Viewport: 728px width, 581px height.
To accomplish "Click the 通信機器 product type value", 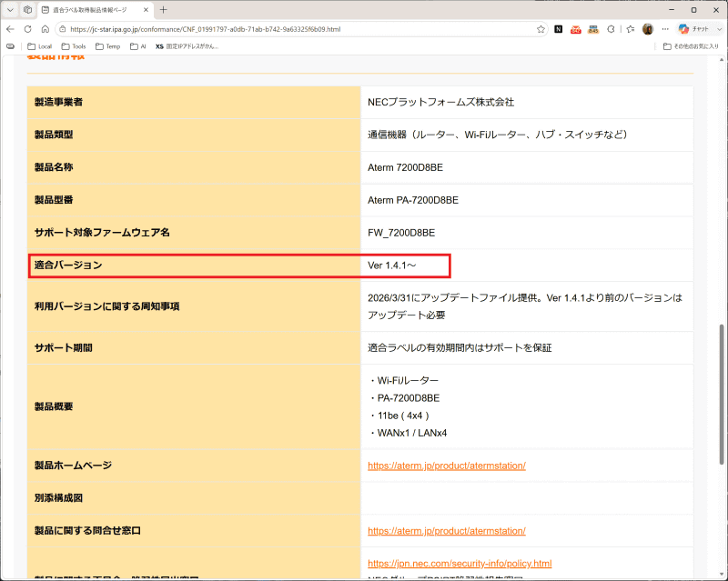I will (497, 135).
